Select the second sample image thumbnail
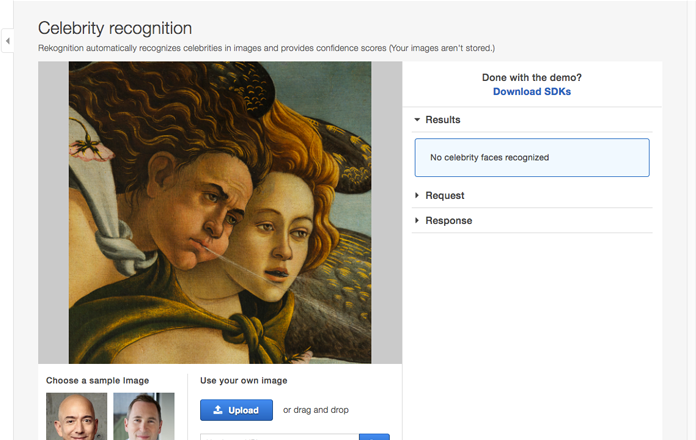The image size is (696, 440). tap(144, 416)
